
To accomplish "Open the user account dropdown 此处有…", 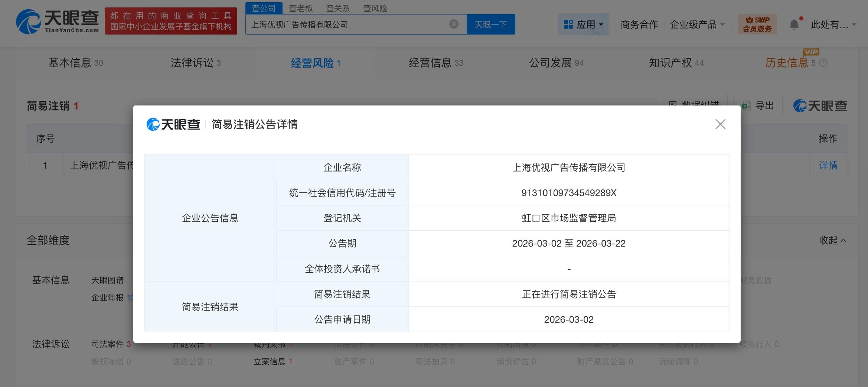I will (833, 25).
